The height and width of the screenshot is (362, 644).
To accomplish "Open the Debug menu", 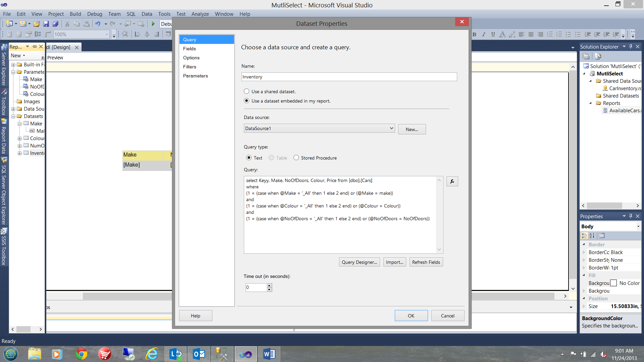I will (94, 14).
